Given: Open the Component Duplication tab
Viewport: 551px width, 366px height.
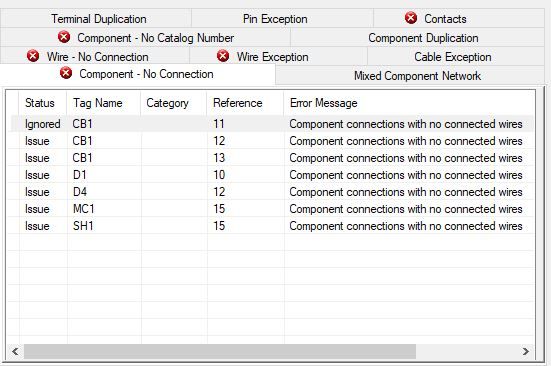Looking at the screenshot, I should point(417,38).
